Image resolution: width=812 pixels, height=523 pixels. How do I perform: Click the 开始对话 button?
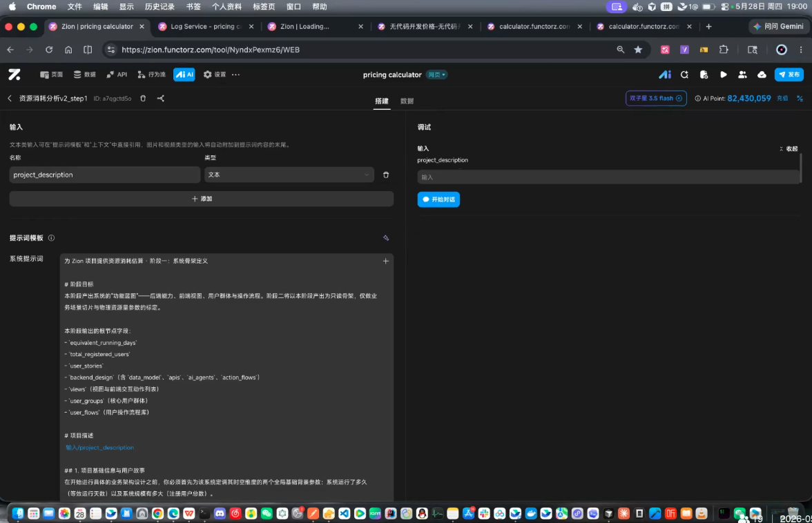point(438,199)
